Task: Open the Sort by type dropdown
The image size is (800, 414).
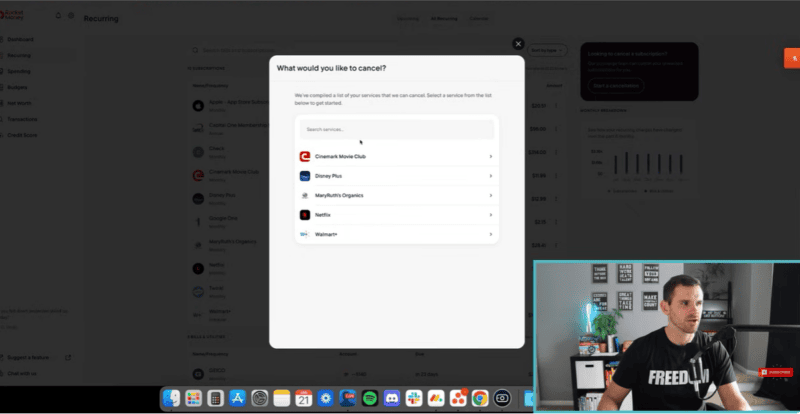Action: click(x=547, y=50)
